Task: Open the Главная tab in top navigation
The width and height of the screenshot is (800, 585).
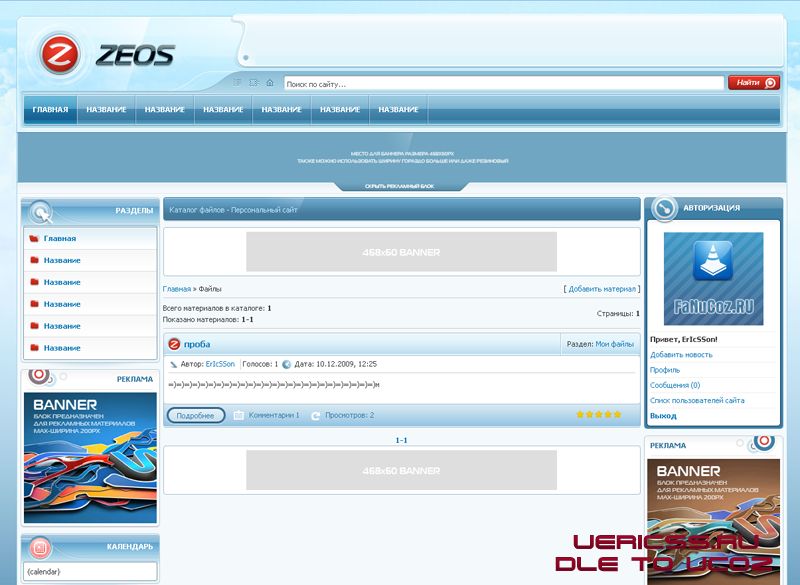Action: click(50, 110)
